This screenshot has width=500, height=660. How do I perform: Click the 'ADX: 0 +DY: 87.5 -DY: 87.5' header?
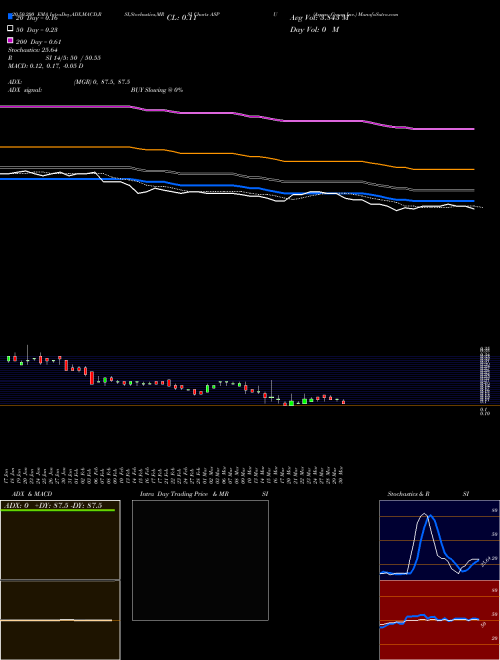(54, 505)
